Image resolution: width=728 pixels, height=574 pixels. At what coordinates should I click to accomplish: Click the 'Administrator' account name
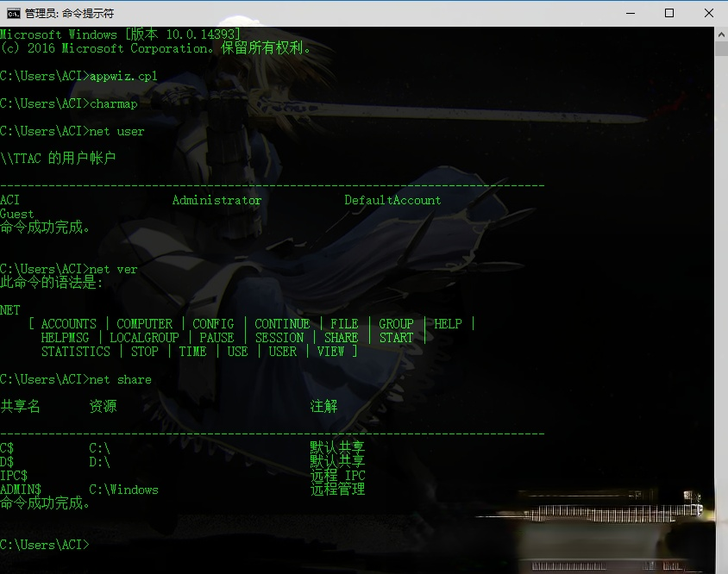[217, 200]
